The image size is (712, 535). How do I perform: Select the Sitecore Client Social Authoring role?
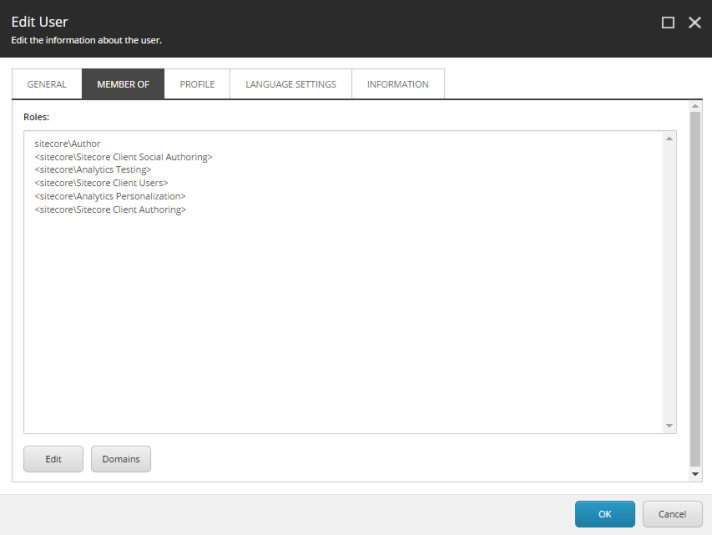coord(123,157)
